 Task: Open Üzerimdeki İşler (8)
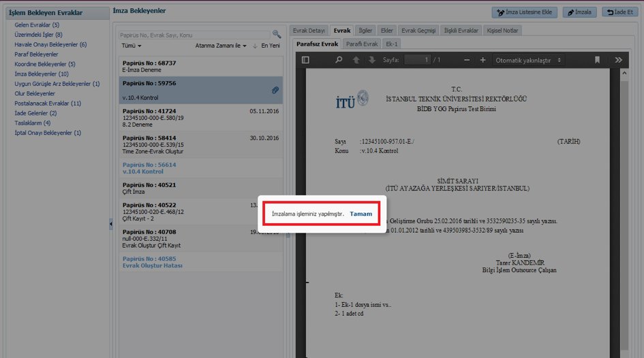[x=38, y=35]
